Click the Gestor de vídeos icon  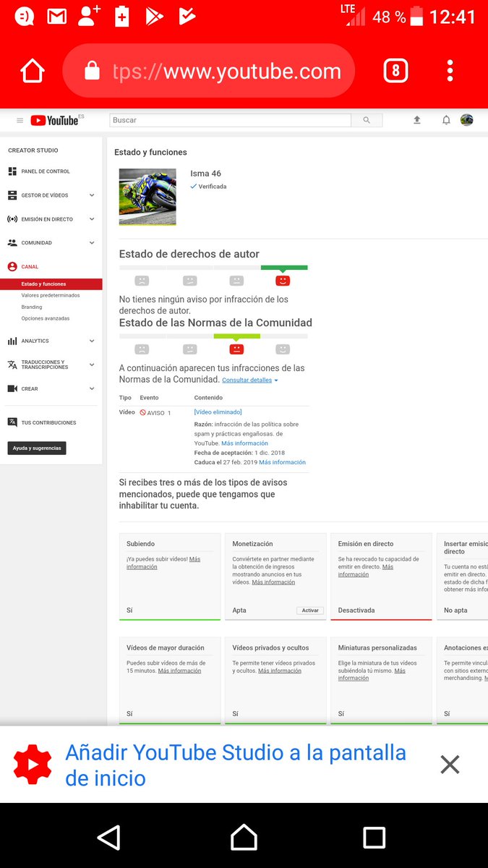pyautogui.click(x=12, y=195)
